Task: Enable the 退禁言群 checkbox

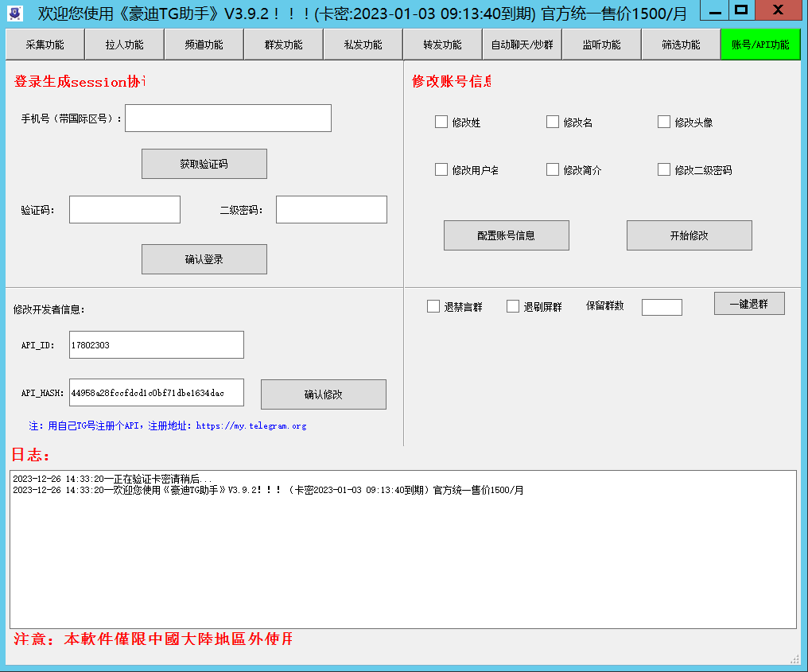Action: [433, 307]
